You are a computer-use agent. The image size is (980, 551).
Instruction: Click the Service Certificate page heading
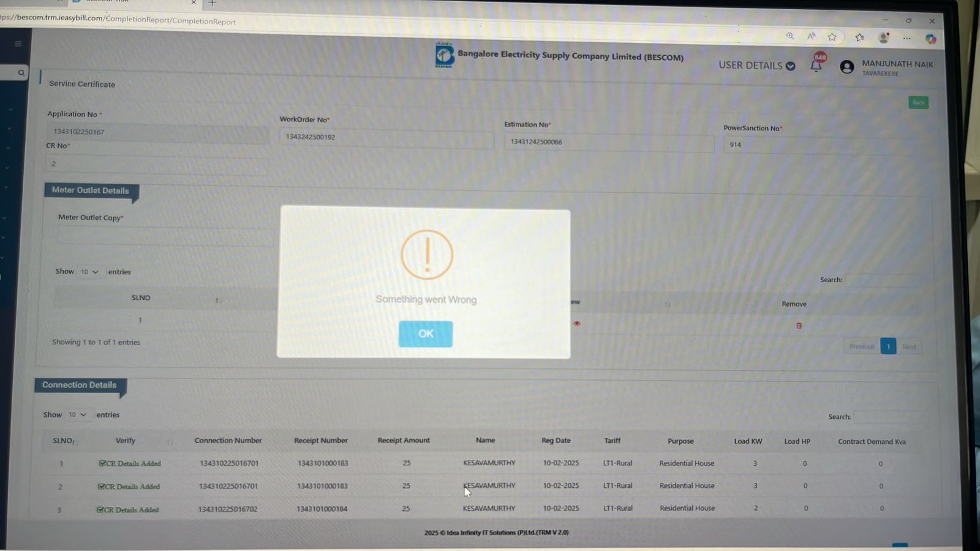(82, 84)
